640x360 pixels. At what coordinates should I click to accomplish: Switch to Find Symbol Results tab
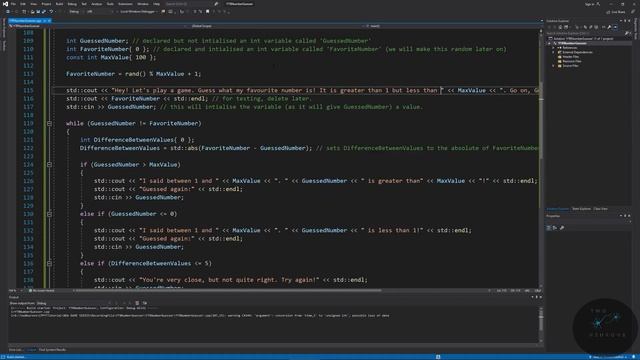tap(52, 350)
